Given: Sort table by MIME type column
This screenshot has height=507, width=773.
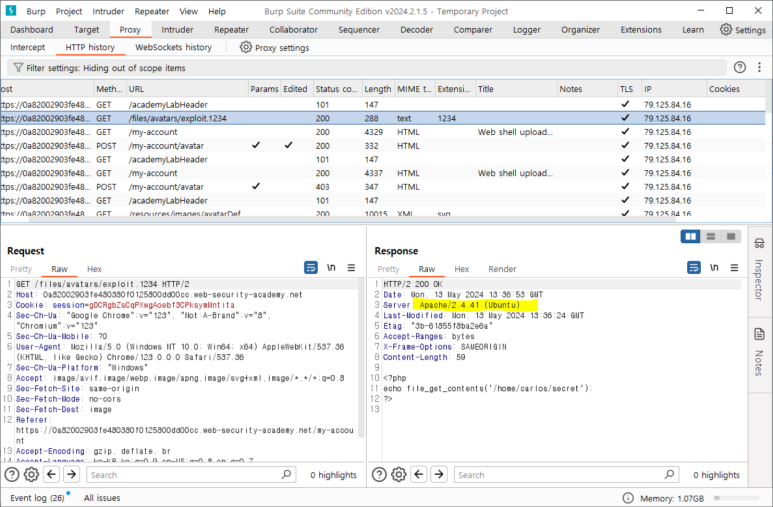Looking at the screenshot, I should 414,89.
